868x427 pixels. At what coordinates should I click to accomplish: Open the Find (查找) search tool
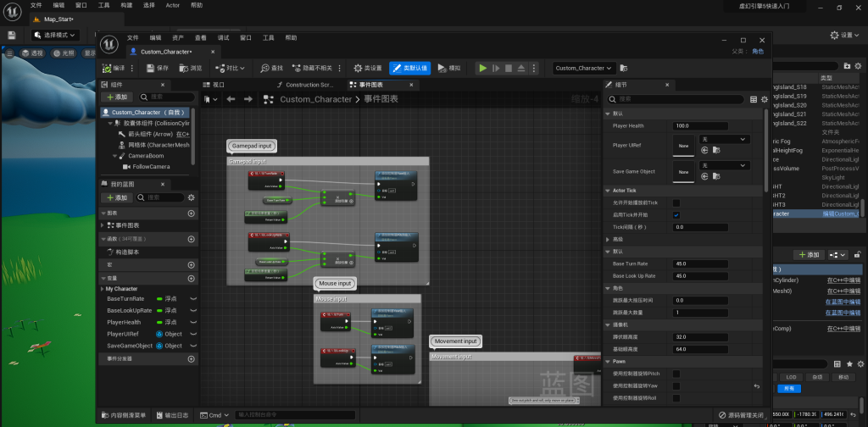271,68
